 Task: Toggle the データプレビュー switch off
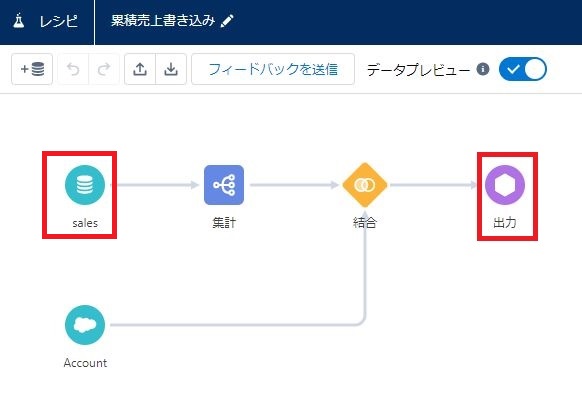point(523,69)
